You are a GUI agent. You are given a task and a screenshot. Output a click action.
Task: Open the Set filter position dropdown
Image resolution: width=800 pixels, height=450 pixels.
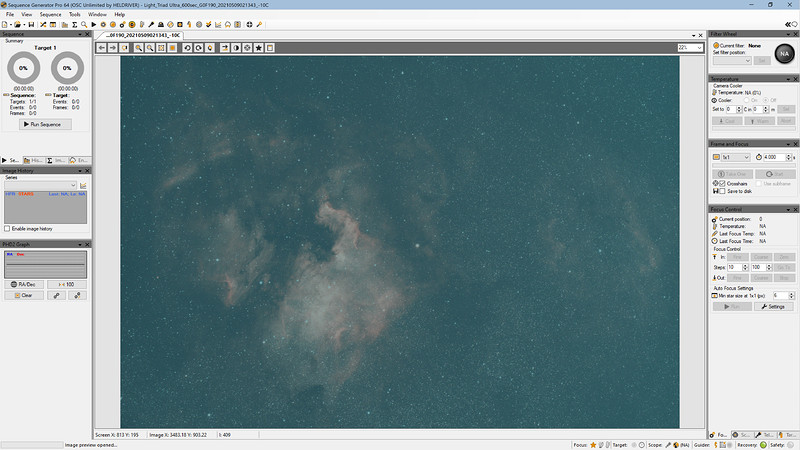(x=732, y=60)
